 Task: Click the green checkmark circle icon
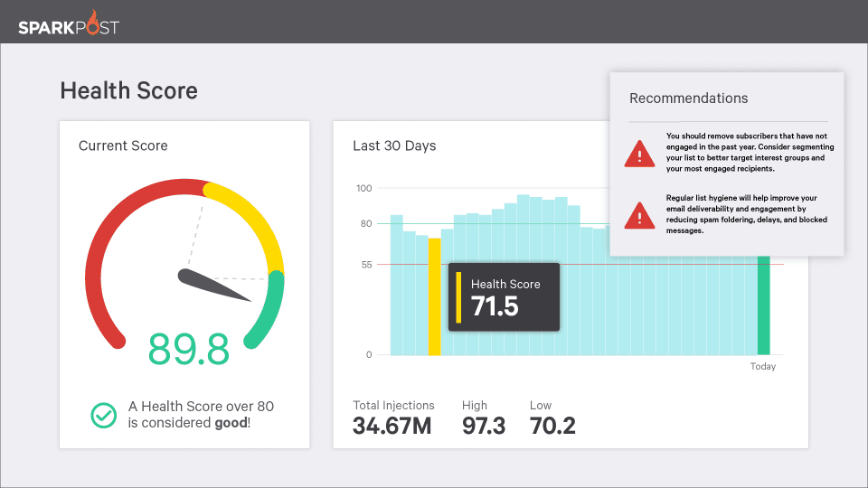point(103,415)
